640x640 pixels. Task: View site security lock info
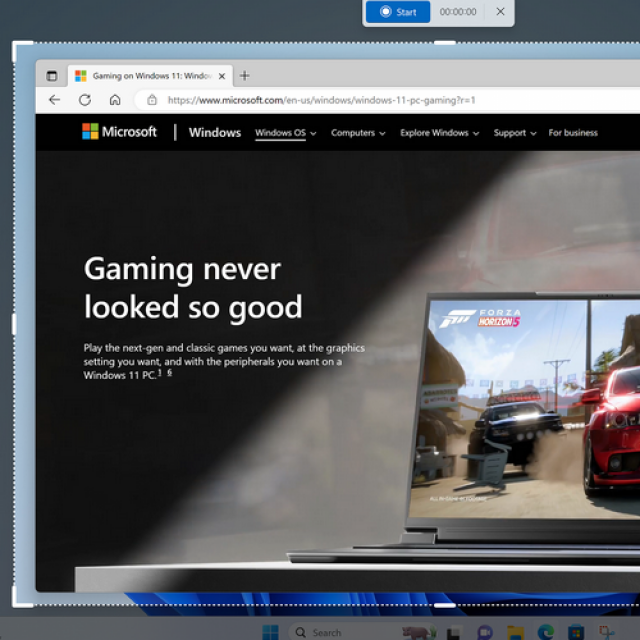click(152, 100)
